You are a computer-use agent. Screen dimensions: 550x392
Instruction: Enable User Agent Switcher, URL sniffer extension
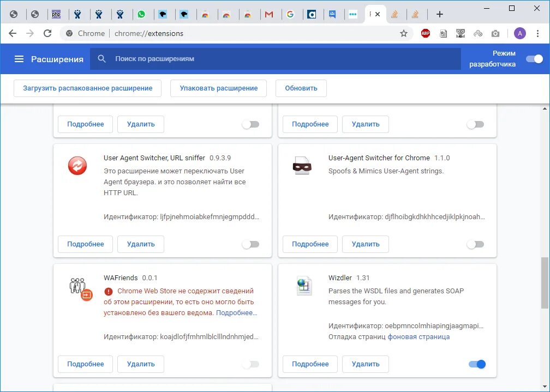pyautogui.click(x=251, y=244)
